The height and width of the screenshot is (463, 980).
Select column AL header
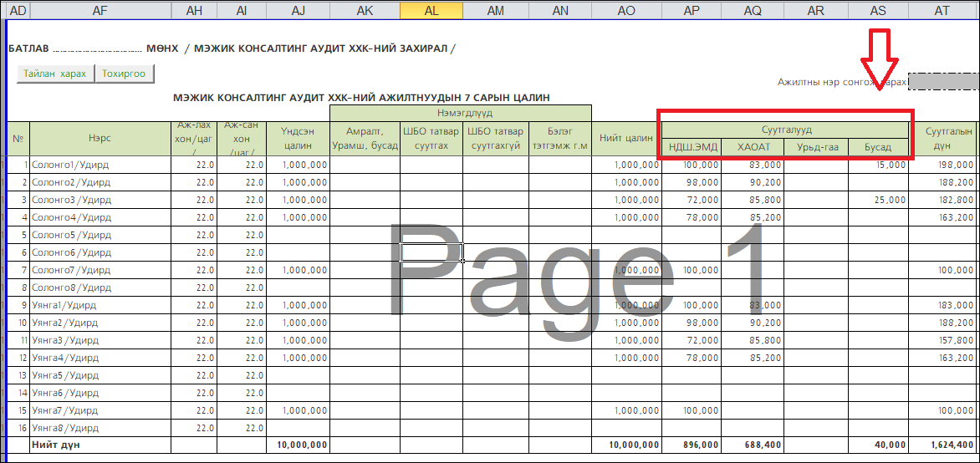tap(431, 10)
